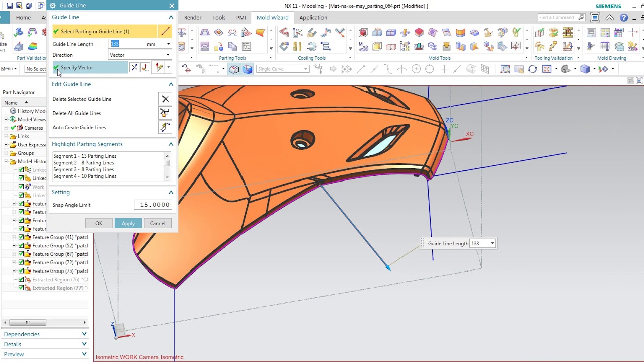Click the first Mold Drawing icon
Screen dimensions: 644x362
[591, 33]
